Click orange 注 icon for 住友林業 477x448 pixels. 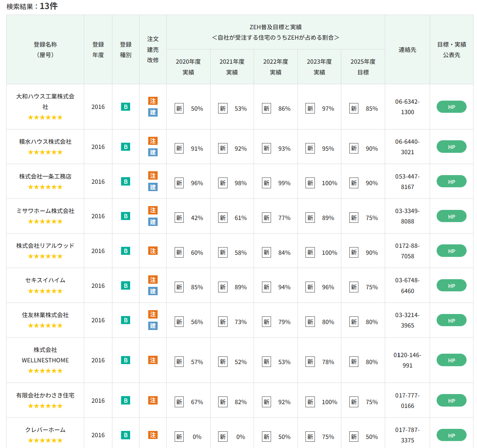(153, 314)
